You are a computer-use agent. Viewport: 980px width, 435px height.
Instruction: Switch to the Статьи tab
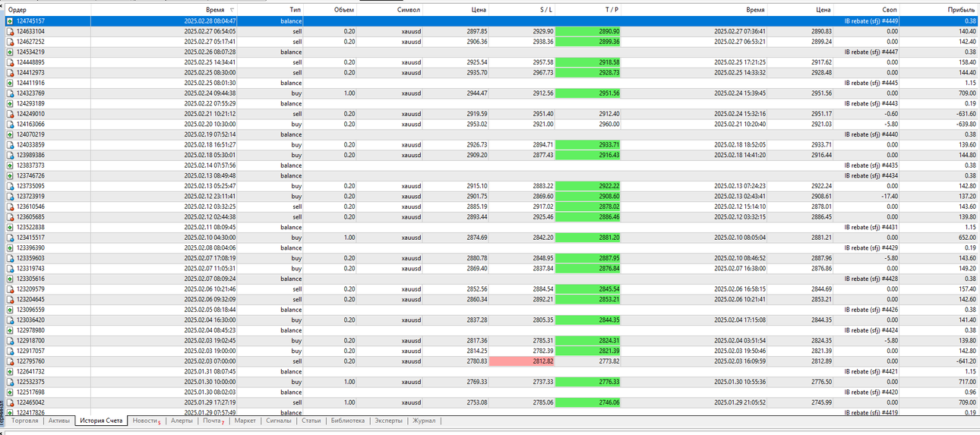[x=311, y=421]
